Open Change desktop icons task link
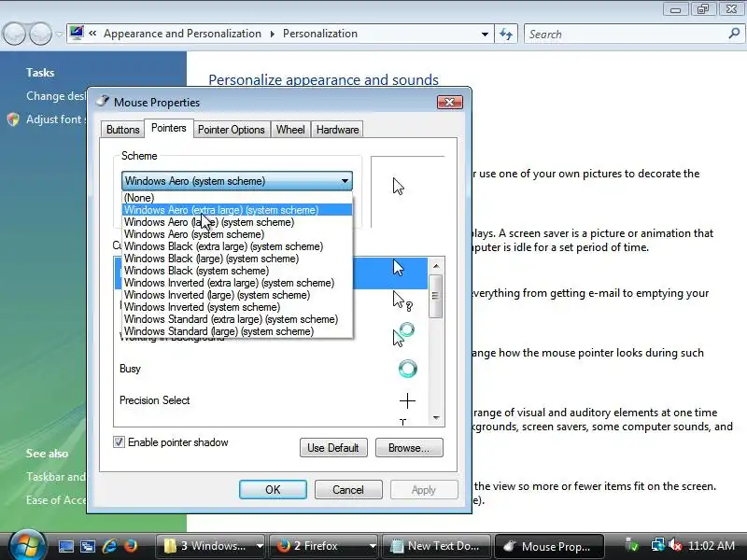Screen dimensions: 747x560 coord(56,96)
